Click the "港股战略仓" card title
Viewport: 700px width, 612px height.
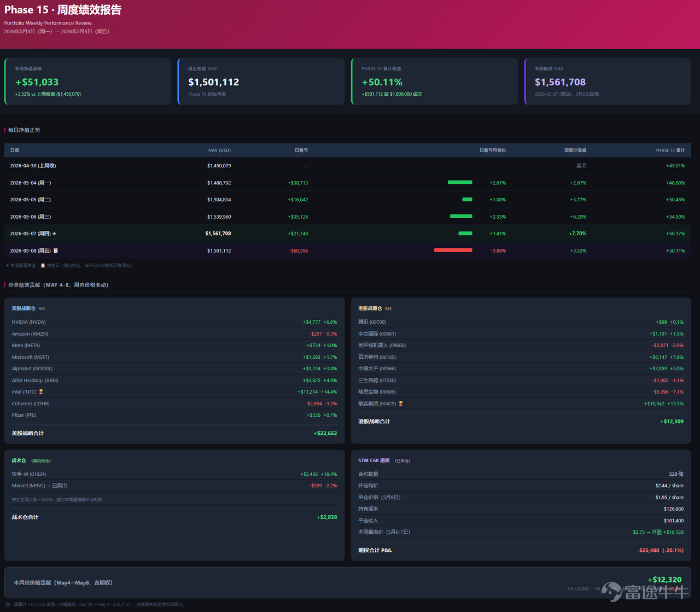pos(370,308)
